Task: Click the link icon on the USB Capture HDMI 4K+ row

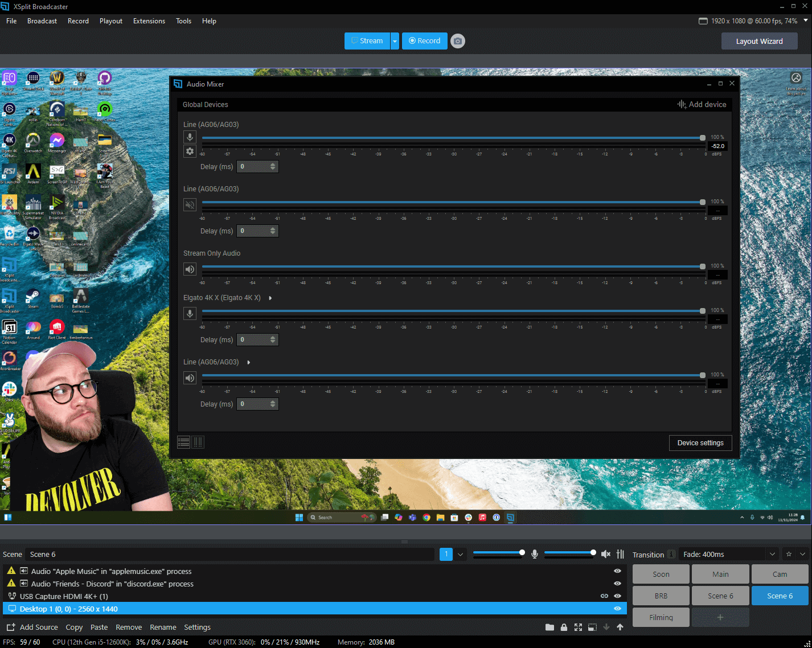Action: [605, 596]
